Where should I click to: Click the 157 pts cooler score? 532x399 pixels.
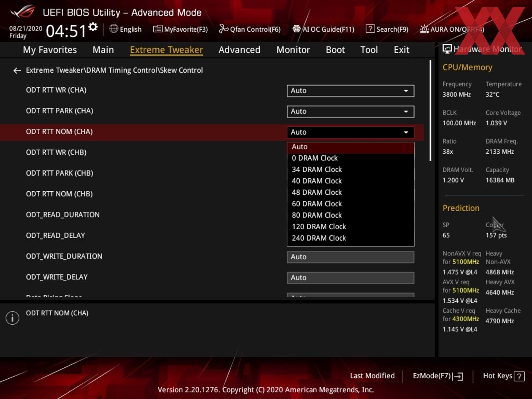point(496,235)
